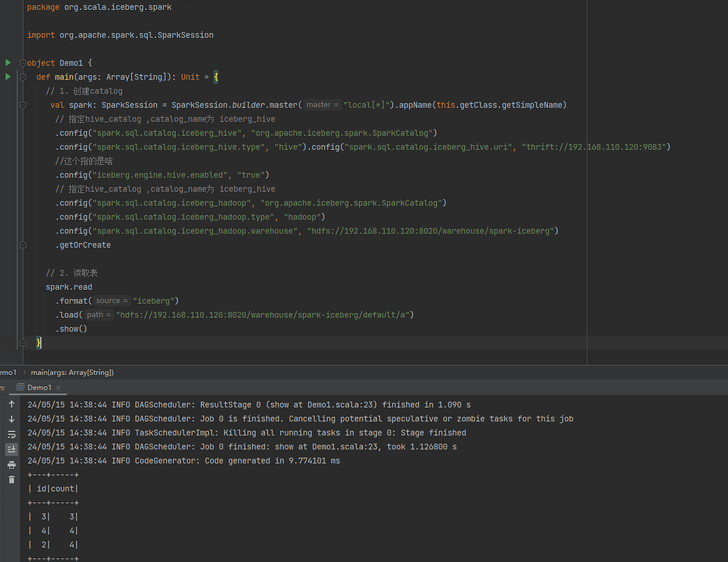This screenshot has width=728, height=562.
Task: Click run arrow beside def main
Action: coord(8,77)
